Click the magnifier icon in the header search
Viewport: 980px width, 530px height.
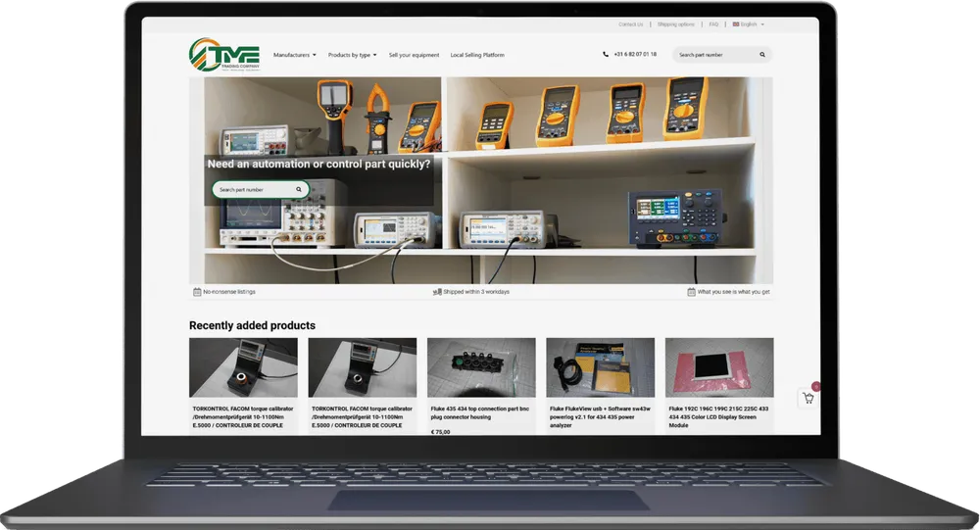click(762, 55)
